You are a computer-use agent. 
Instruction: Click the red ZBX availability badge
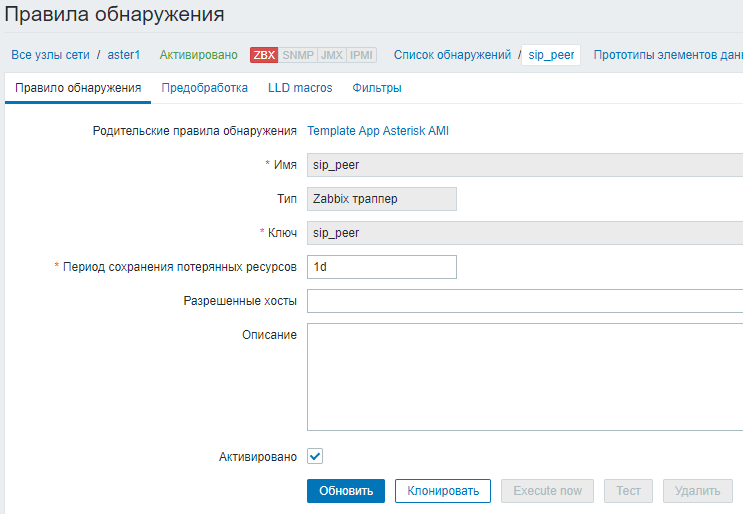click(264, 55)
